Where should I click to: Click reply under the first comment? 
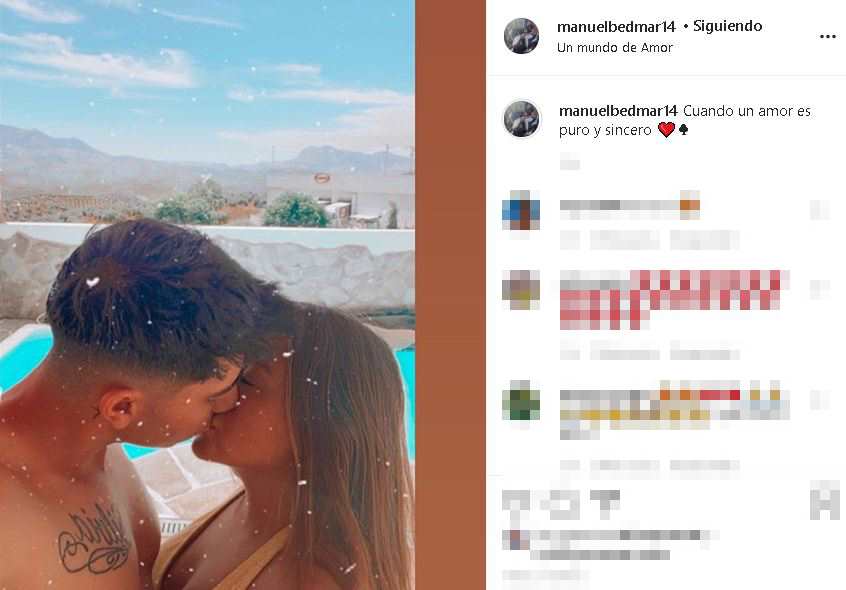704,239
